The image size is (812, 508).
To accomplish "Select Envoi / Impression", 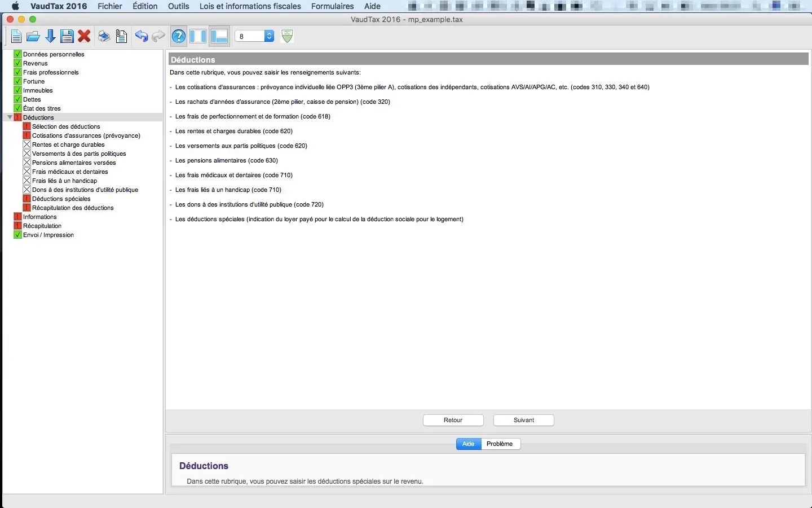I will tap(48, 235).
